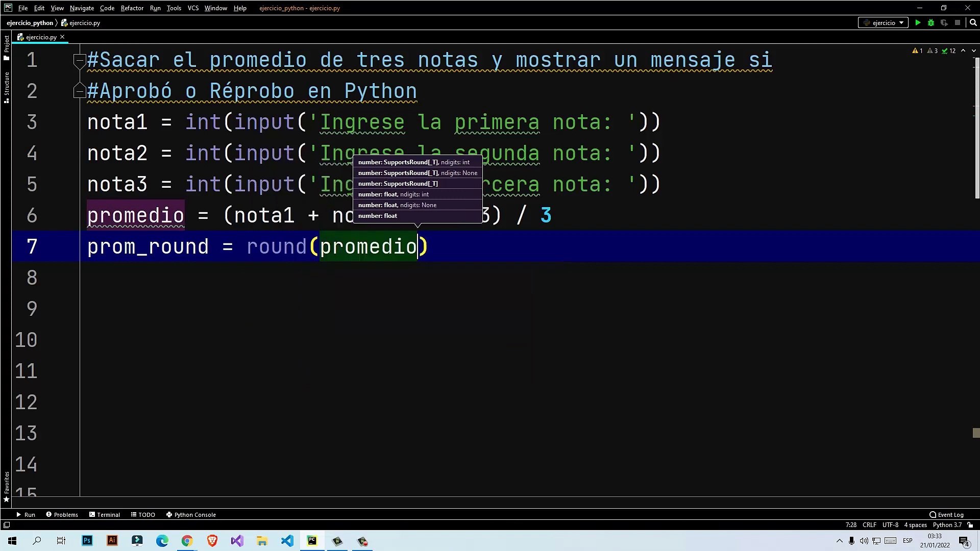980x551 pixels.
Task: Select the ejercicio.py editor tab
Action: (x=41, y=37)
